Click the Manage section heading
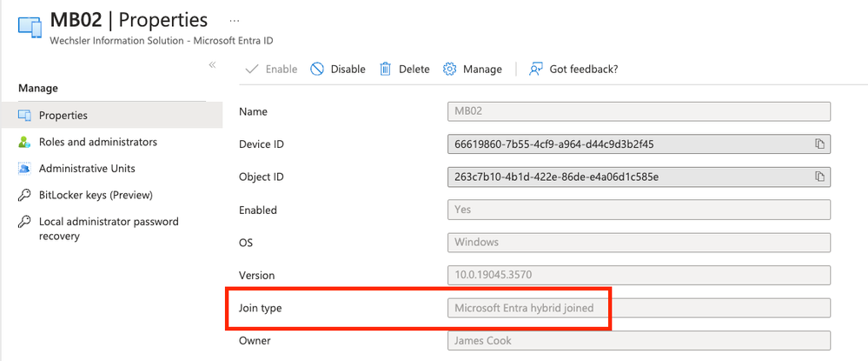Screen dimensions: 868x361 click(x=38, y=88)
